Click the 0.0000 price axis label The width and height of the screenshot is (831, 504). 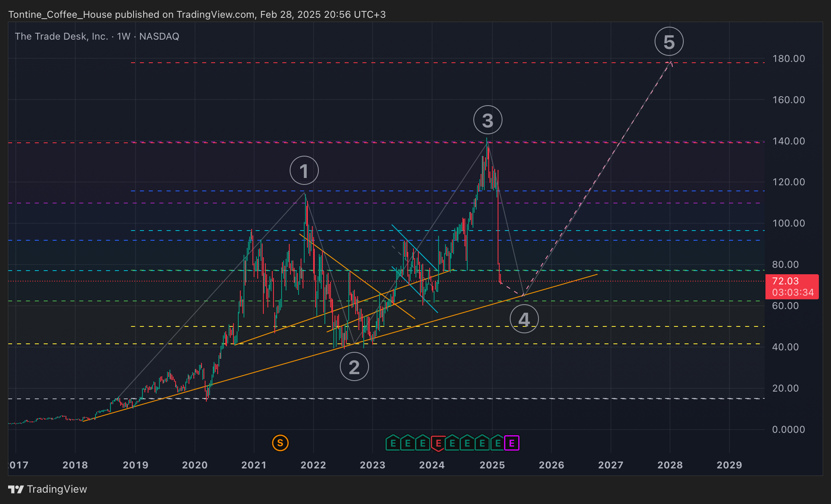789,430
